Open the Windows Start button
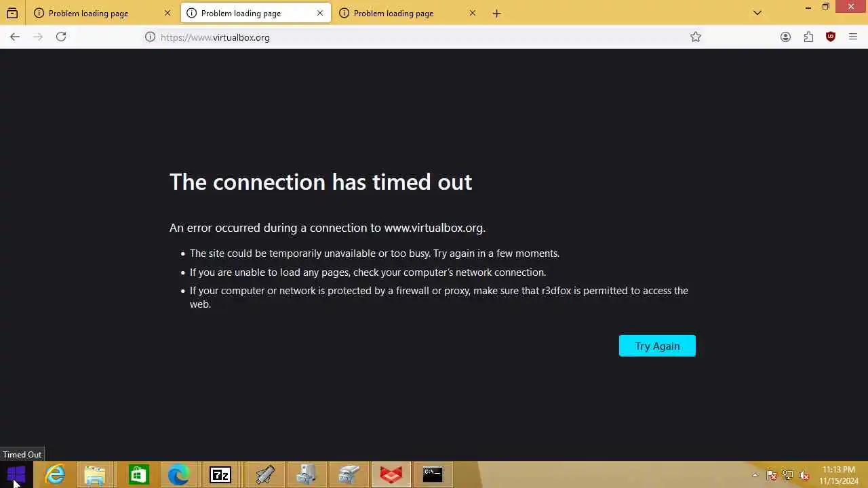The width and height of the screenshot is (868, 488). [16, 474]
